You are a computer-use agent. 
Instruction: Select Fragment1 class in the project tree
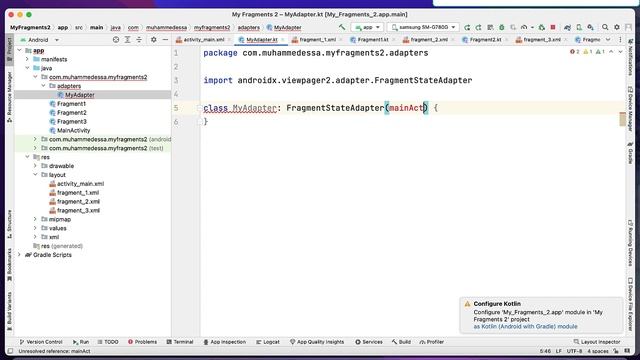71,104
